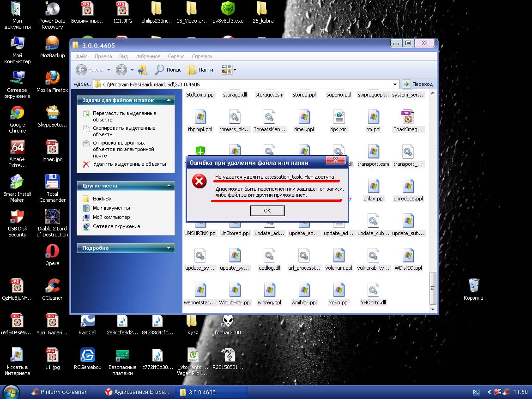532x399 pixels.
Task: Click the file list vertical scrollbar thumb
Action: (x=432, y=288)
